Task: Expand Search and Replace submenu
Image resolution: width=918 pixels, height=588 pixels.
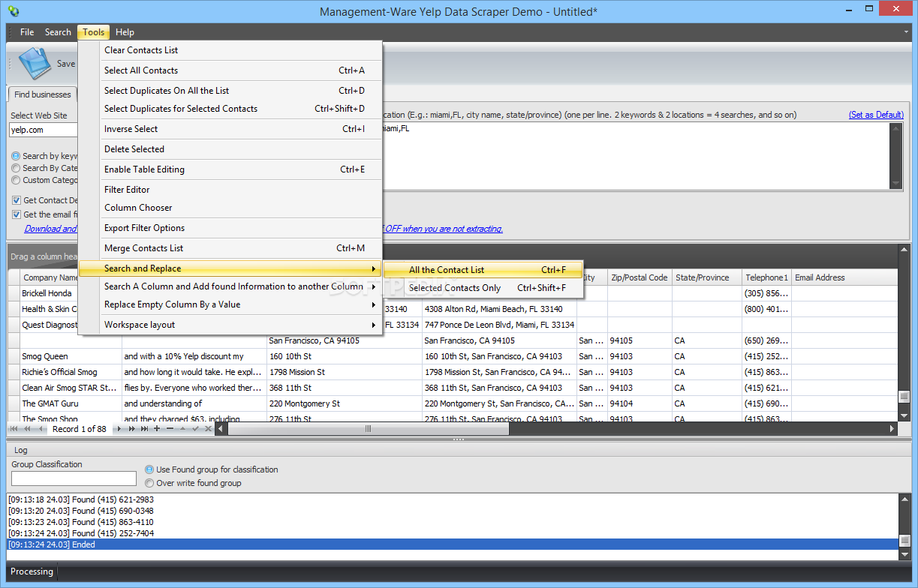Action: pyautogui.click(x=230, y=268)
